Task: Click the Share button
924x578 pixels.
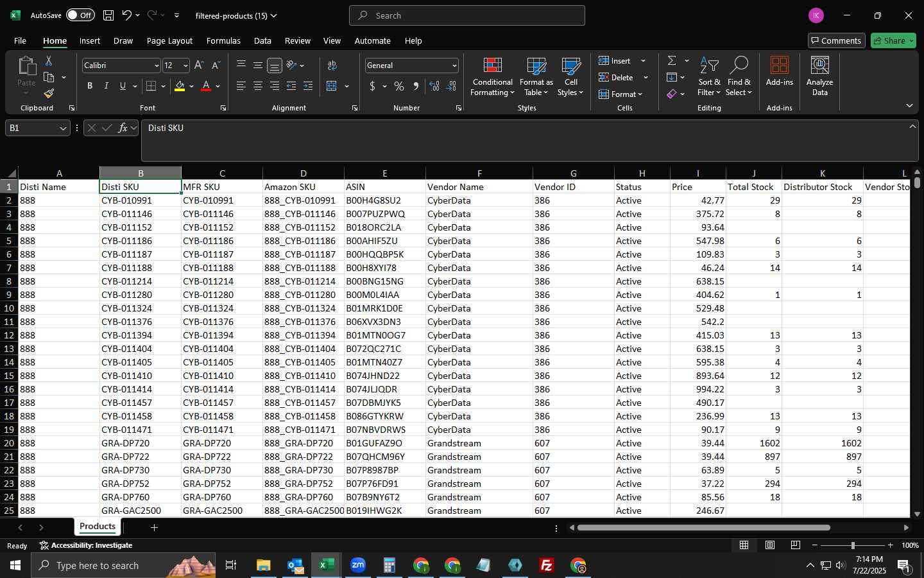Action: [893, 40]
